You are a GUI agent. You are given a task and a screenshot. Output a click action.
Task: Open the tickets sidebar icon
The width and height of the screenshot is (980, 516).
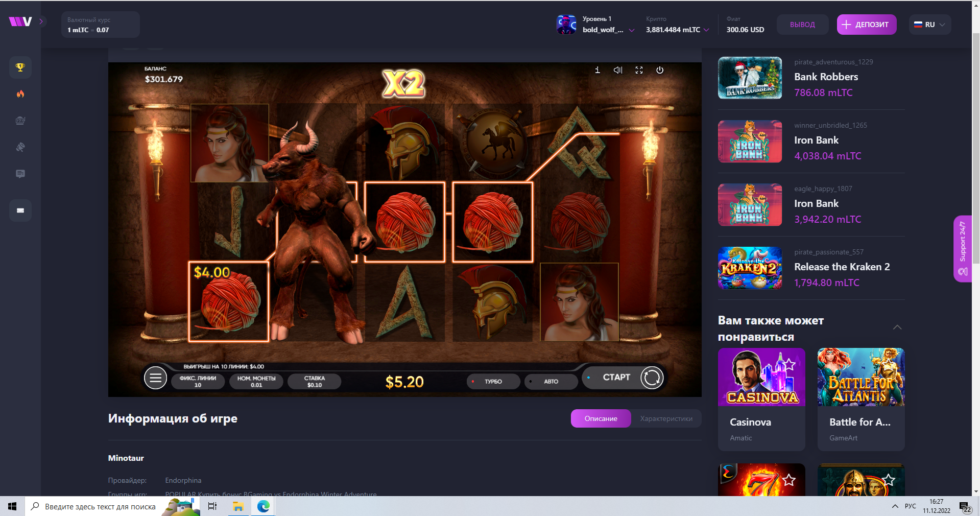pos(20,147)
